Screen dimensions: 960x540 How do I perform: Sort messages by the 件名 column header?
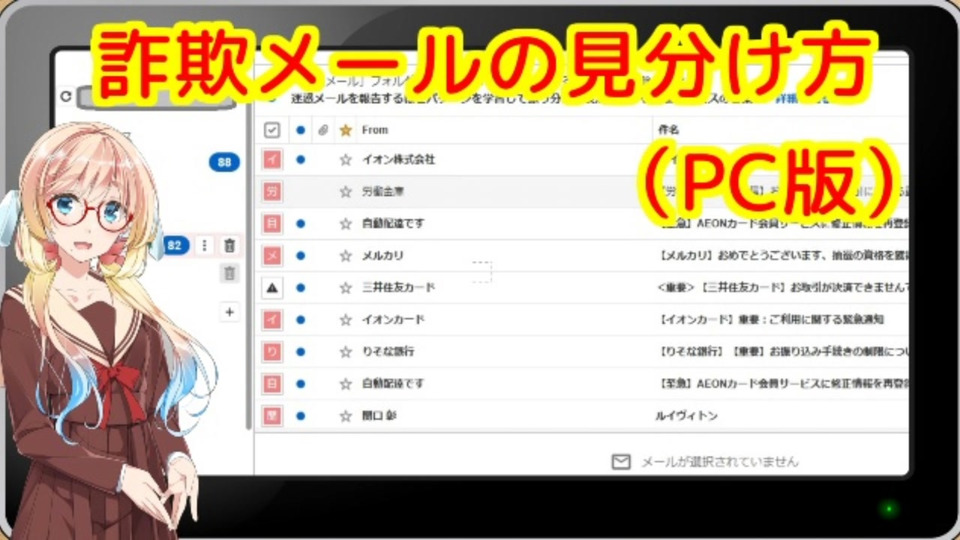pos(669,130)
